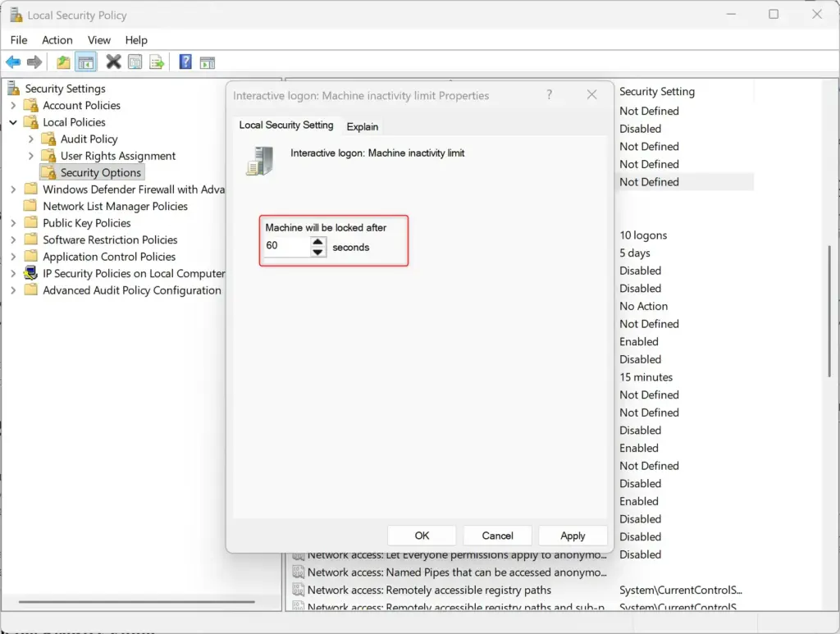This screenshot has height=634, width=840.
Task: Click the Local Security Policy title bar icon
Action: click(x=16, y=15)
